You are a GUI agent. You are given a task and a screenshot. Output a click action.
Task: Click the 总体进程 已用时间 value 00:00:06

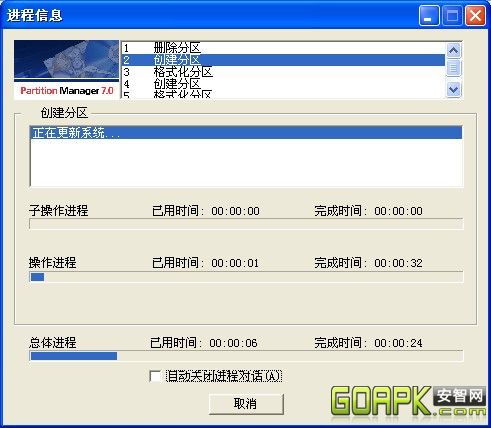[x=233, y=343]
